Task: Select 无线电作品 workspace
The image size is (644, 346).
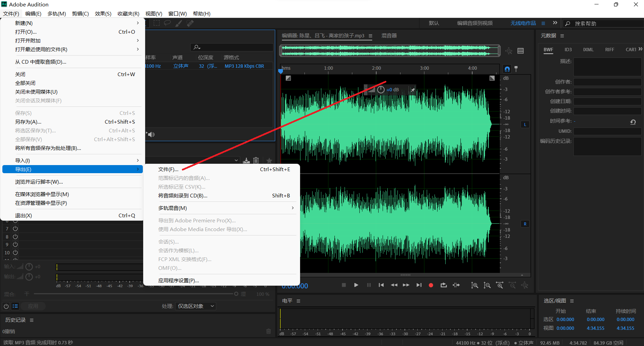Action: (x=523, y=23)
